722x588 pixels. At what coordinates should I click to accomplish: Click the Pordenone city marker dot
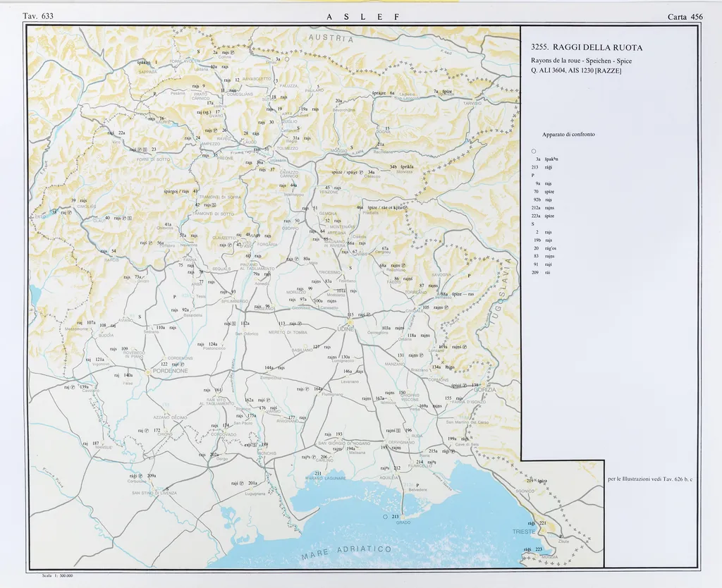pyautogui.click(x=147, y=370)
